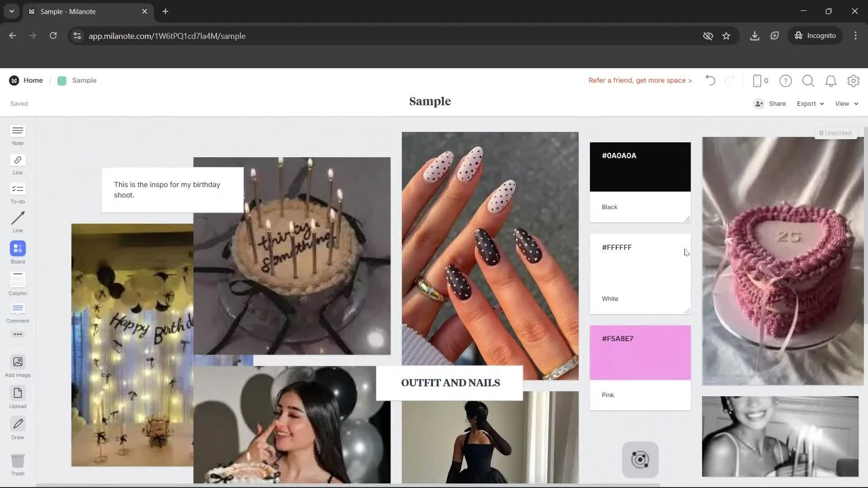
Task: Open Milanote settings gear
Action: coord(854,81)
